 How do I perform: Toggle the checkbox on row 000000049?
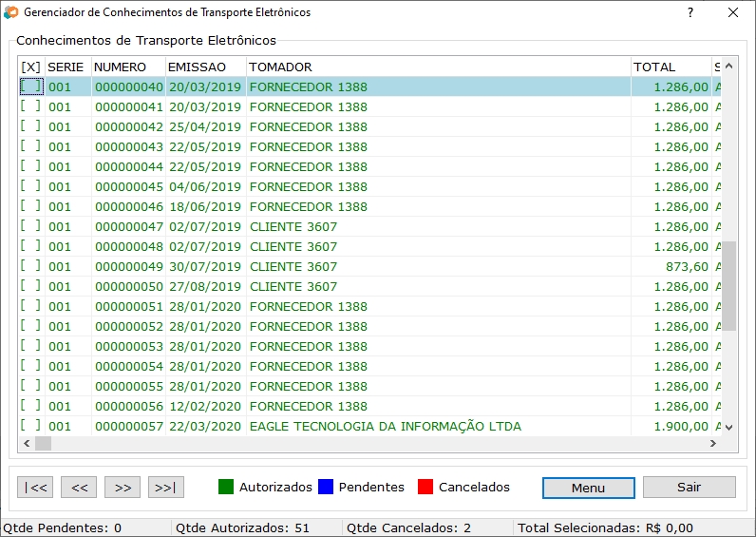coord(31,266)
